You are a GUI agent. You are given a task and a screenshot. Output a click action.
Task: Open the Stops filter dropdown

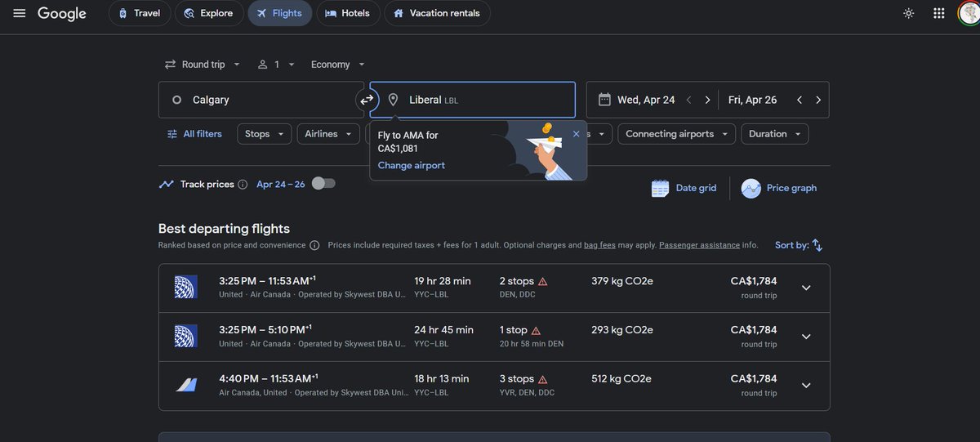click(x=264, y=134)
